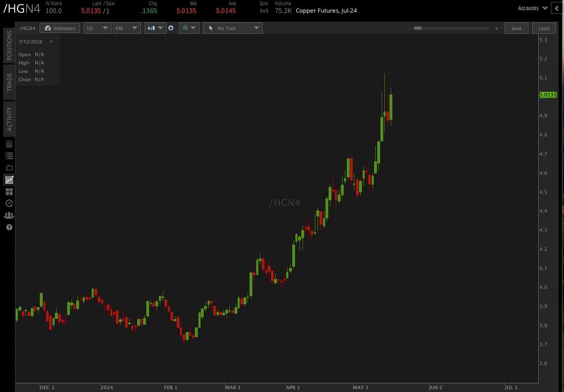Image resolution: width=564 pixels, height=392 pixels.
Task: Open the 1D aggregation dropdown
Action: 97,28
